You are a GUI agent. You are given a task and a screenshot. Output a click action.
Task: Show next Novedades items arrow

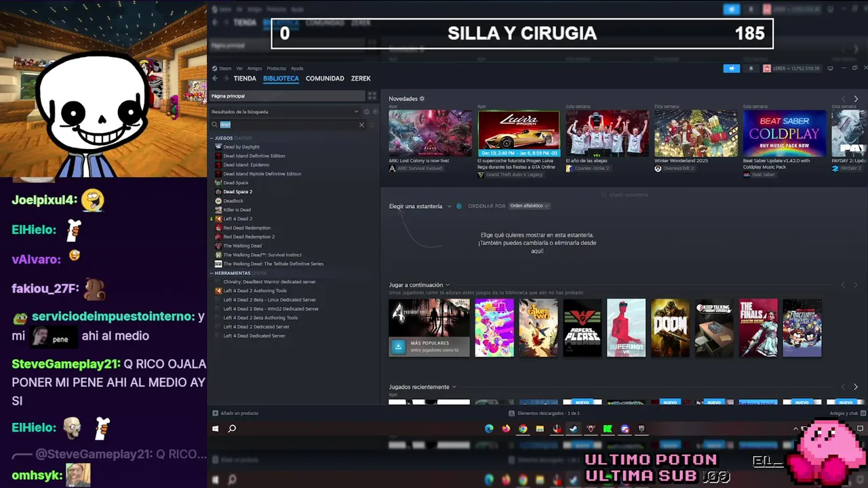(x=856, y=99)
